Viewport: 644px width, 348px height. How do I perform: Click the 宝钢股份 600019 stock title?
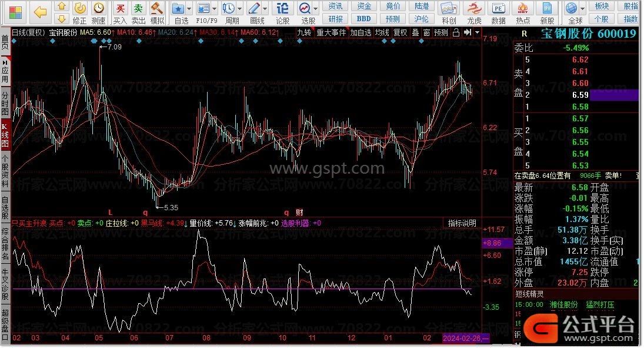588,34
